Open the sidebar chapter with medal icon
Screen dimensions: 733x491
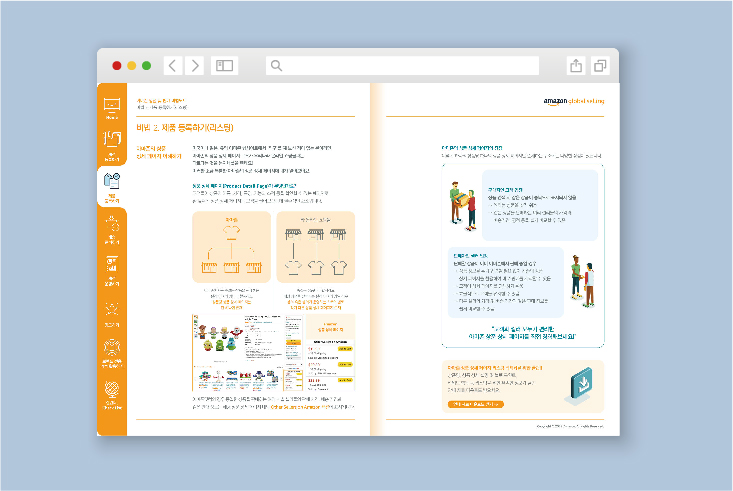click(112, 314)
